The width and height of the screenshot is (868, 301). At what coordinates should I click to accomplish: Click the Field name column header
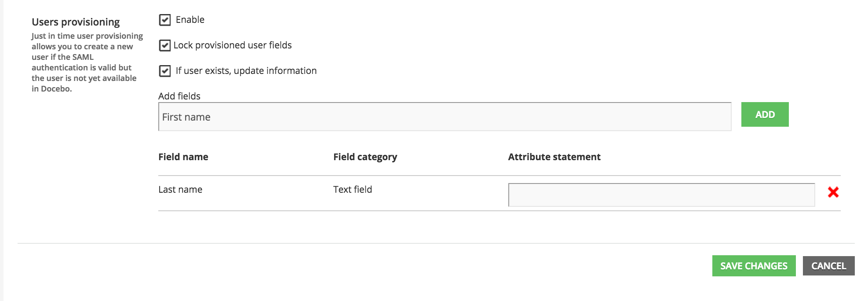(x=183, y=157)
